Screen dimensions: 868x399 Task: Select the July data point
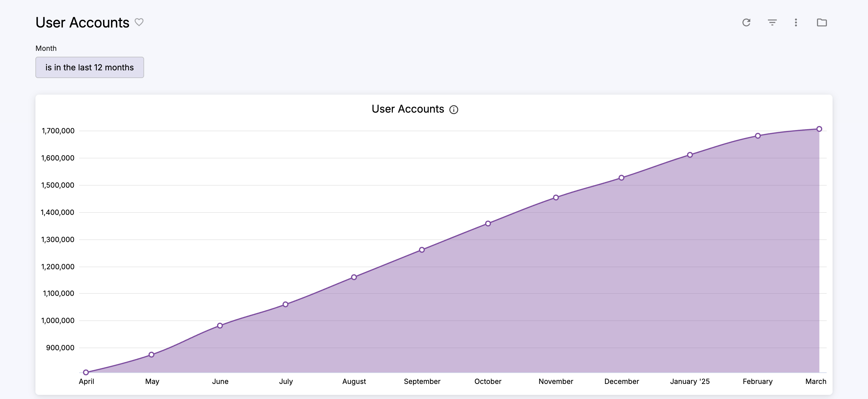285,304
